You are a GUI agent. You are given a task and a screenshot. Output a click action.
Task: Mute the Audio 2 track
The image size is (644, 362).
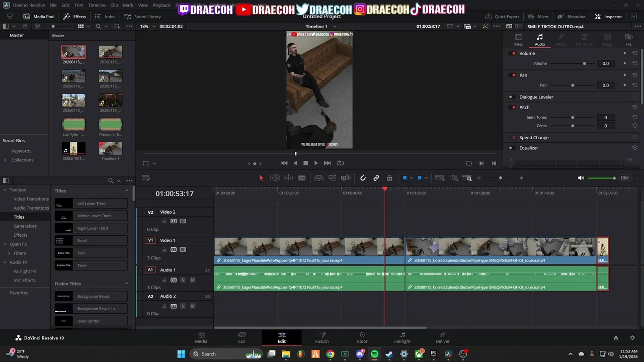pyautogui.click(x=192, y=306)
